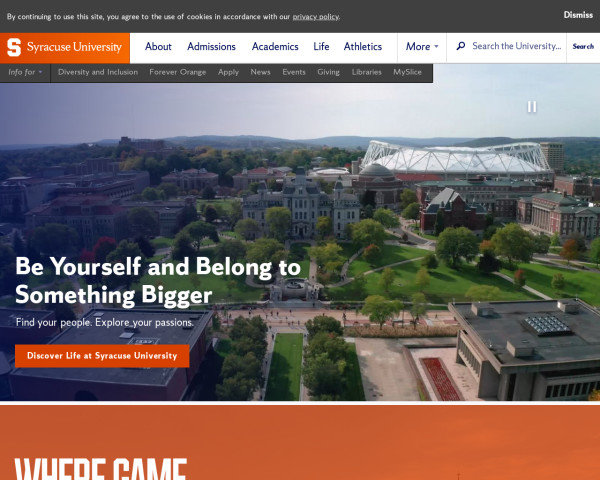This screenshot has height=480, width=600.
Task: Open the Life navigation item
Action: [x=321, y=47]
